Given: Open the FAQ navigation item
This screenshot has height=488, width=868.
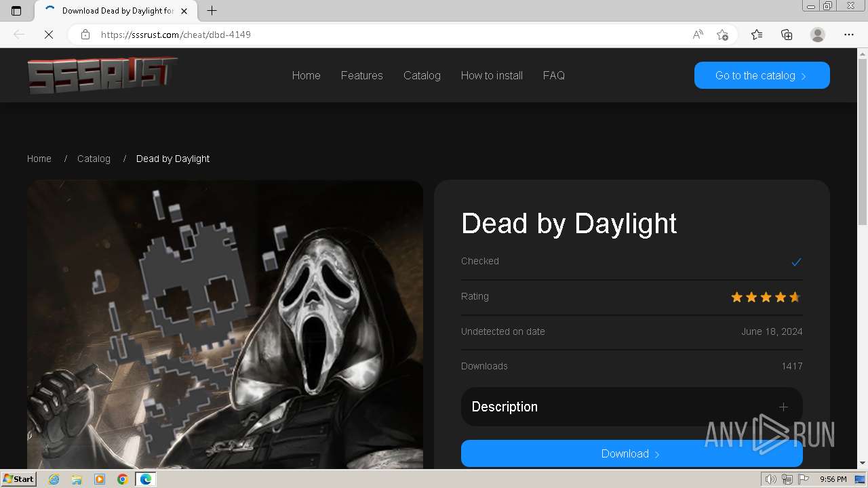Looking at the screenshot, I should pyautogui.click(x=553, y=75).
